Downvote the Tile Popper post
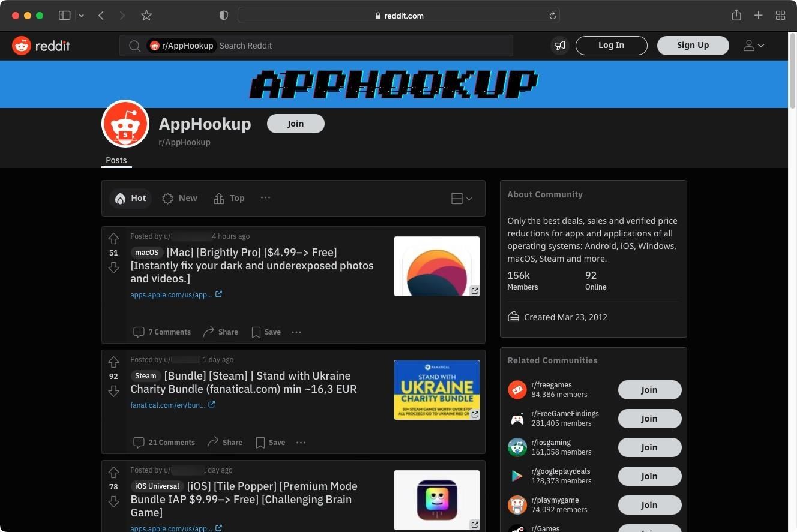The height and width of the screenshot is (532, 797). click(113, 501)
